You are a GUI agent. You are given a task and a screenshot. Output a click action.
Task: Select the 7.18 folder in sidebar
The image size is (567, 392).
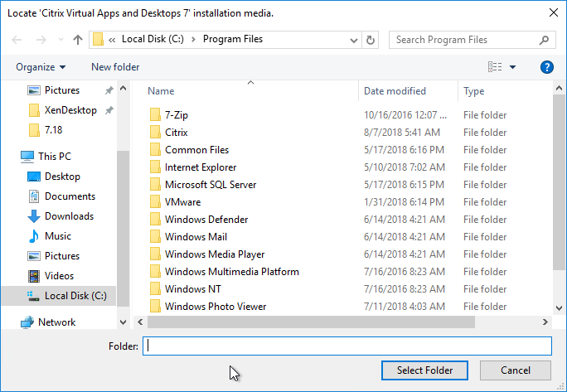click(x=53, y=130)
